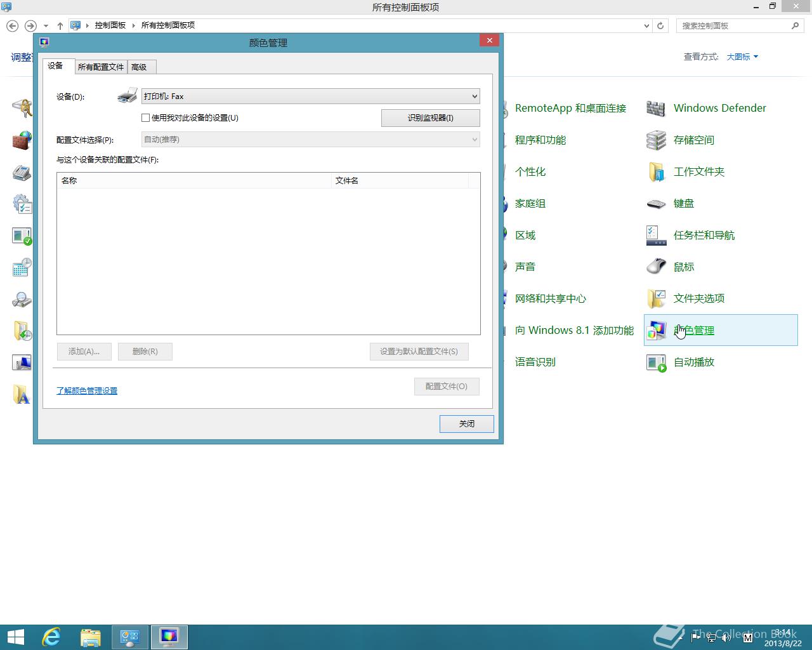Open 个性化

click(530, 172)
